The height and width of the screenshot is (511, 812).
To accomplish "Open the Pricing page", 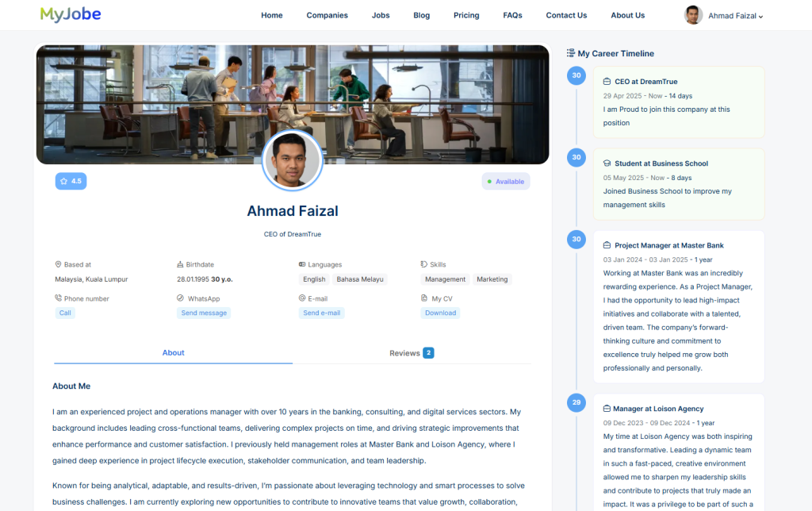I will click(x=466, y=16).
